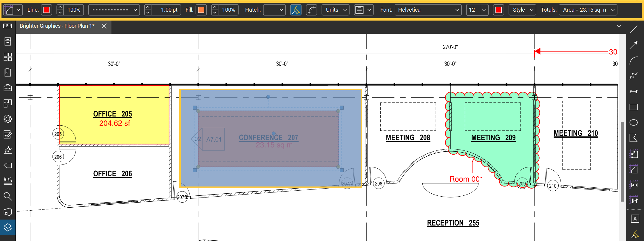Open the Units menu button
Image resolution: width=644 pixels, height=241 pixels.
click(x=336, y=10)
